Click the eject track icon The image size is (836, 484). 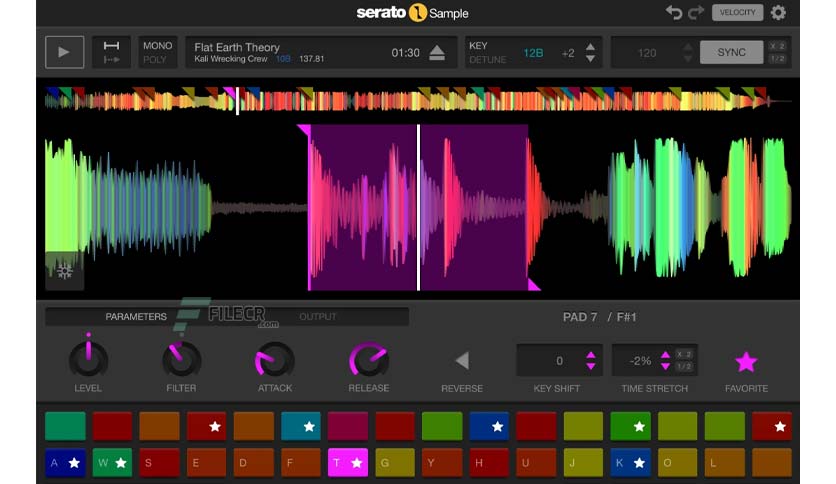point(437,53)
